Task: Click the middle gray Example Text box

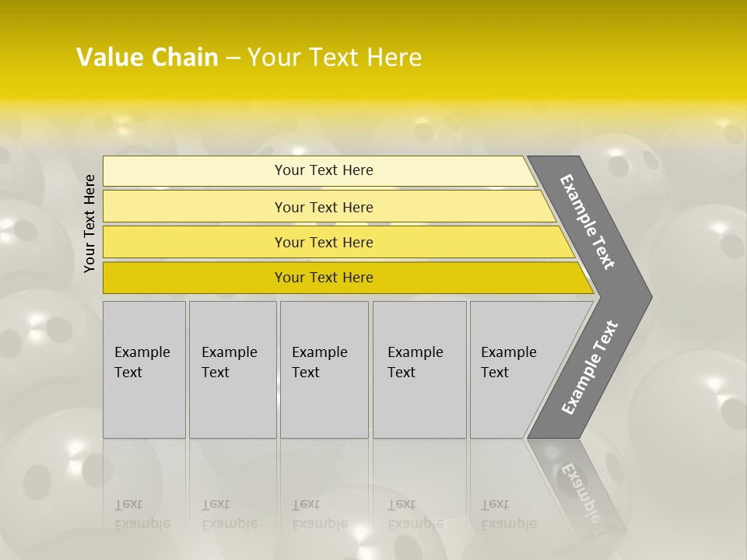Action: (x=324, y=369)
